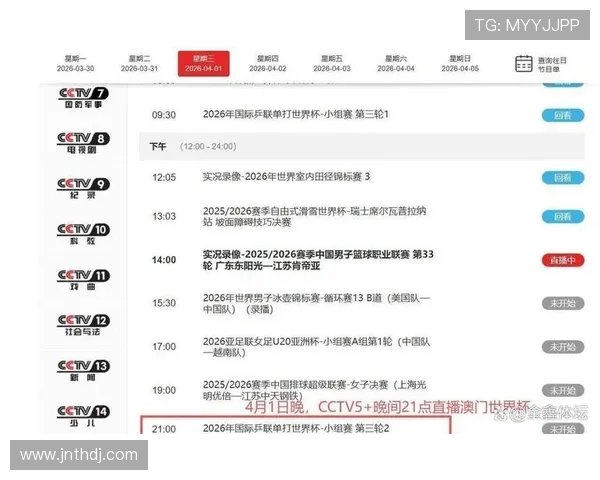Switch to 星期日 2026-04-05 tab
The height and width of the screenshot is (480, 600).
(x=460, y=64)
